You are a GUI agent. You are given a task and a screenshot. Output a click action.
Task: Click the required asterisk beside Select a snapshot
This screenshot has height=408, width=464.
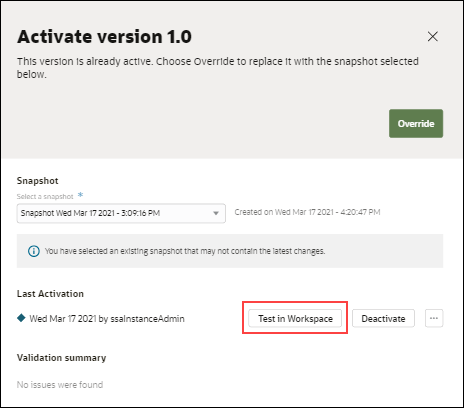[80, 195]
